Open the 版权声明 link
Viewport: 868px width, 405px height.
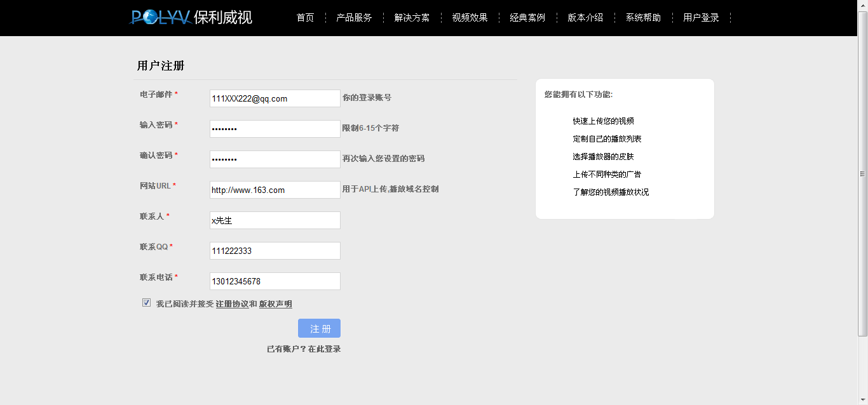[275, 304]
